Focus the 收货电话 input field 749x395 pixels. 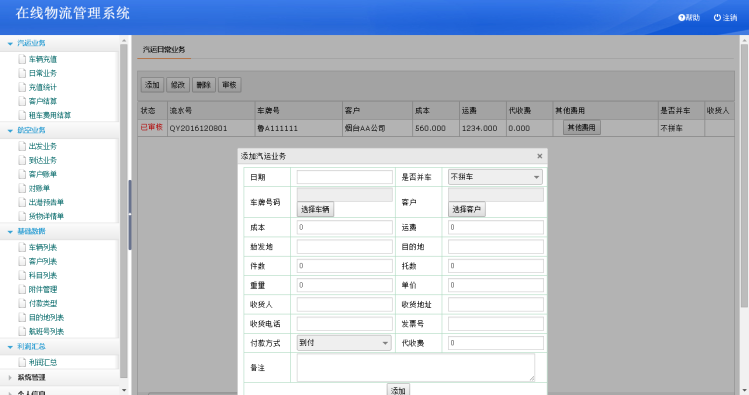[x=344, y=324]
